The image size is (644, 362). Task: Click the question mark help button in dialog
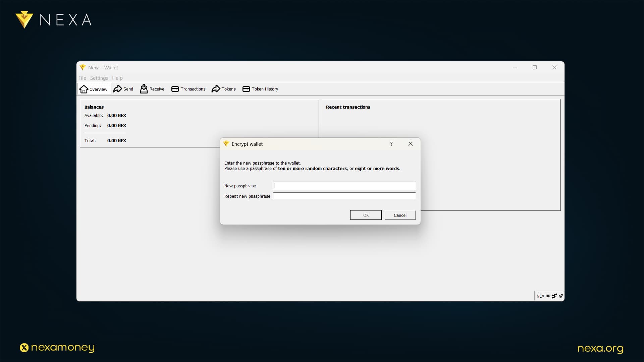point(391,144)
